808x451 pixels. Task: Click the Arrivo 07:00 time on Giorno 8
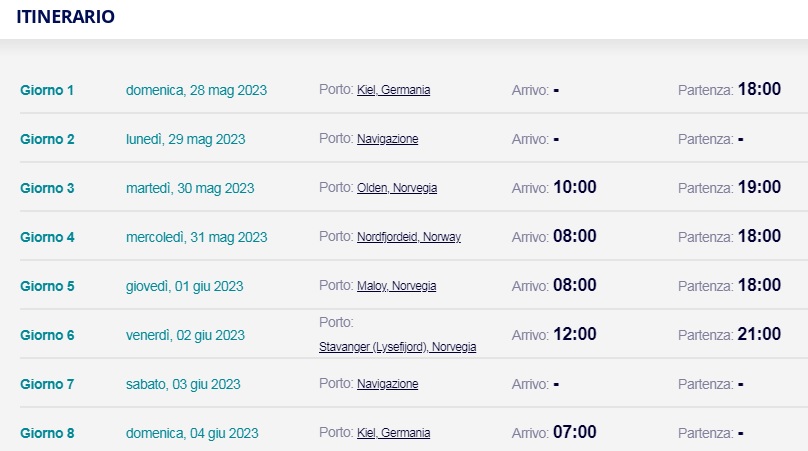[x=575, y=431]
